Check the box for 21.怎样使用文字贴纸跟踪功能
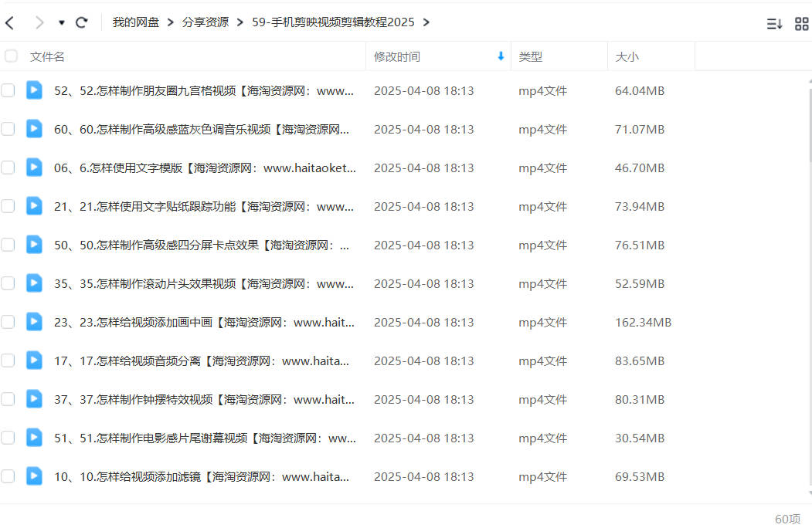This screenshot has width=812, height=528. click(8, 206)
